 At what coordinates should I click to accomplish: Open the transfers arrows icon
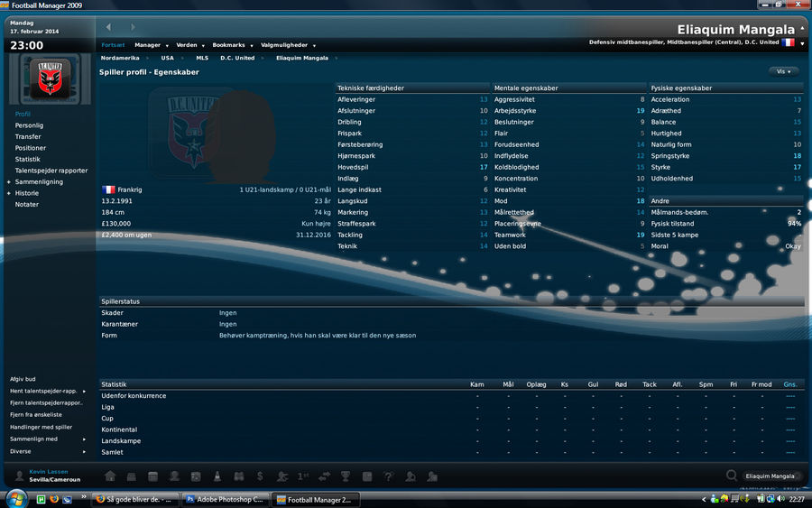324,476
